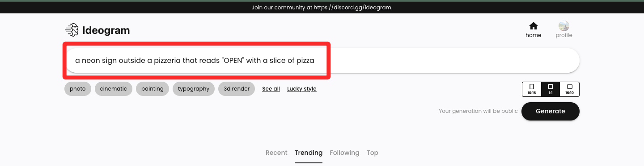Enable the 3d render style tag
The image size is (644, 166).
(237, 89)
